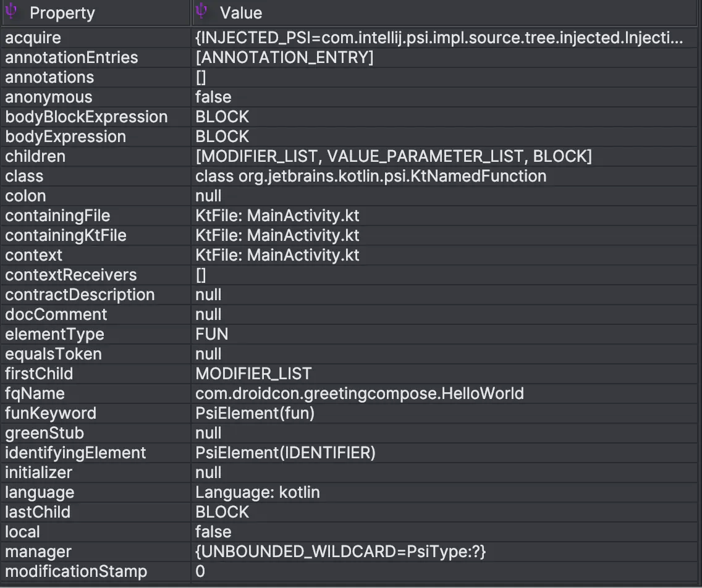Viewport: 702px width, 588px height.
Task: Select the annotationEntries property cell
Action: click(x=72, y=57)
